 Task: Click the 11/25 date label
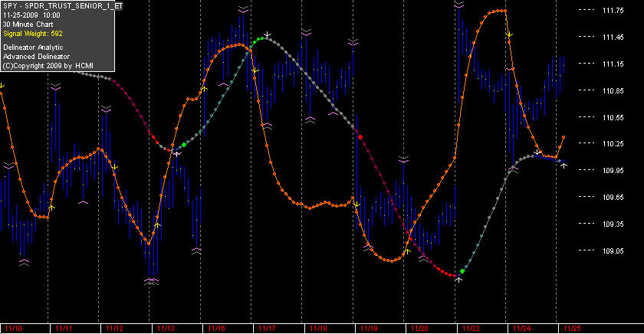pyautogui.click(x=572, y=329)
